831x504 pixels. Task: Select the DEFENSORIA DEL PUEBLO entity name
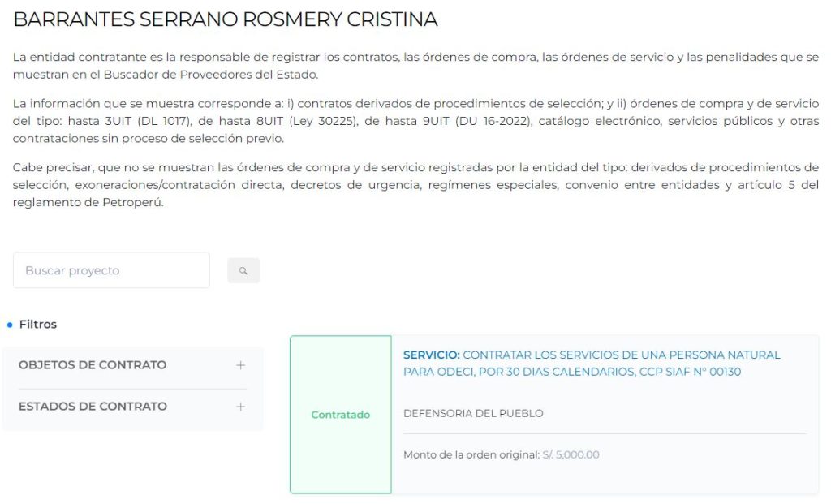473,413
